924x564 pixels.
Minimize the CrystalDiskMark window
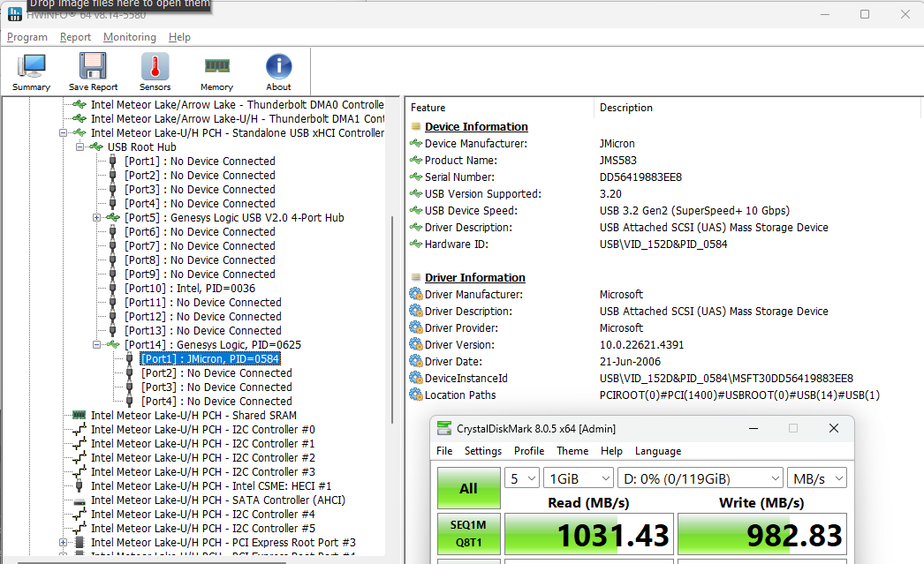pos(754,428)
